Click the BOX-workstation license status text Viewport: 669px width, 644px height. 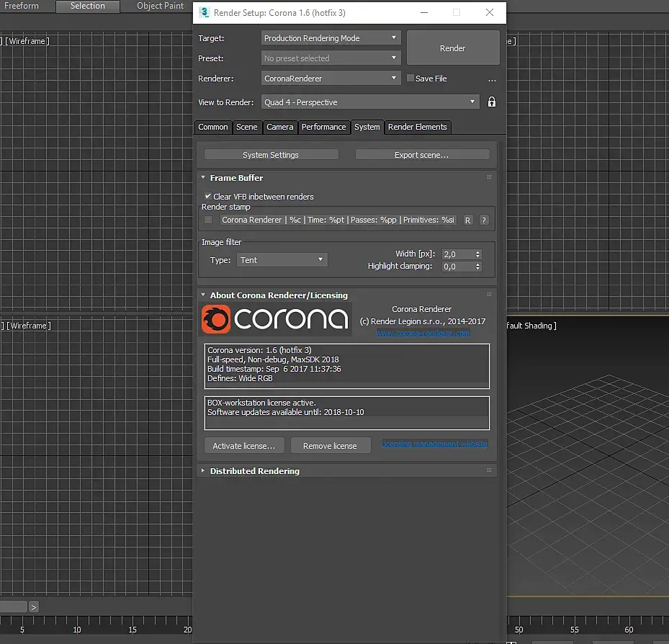(x=261, y=403)
